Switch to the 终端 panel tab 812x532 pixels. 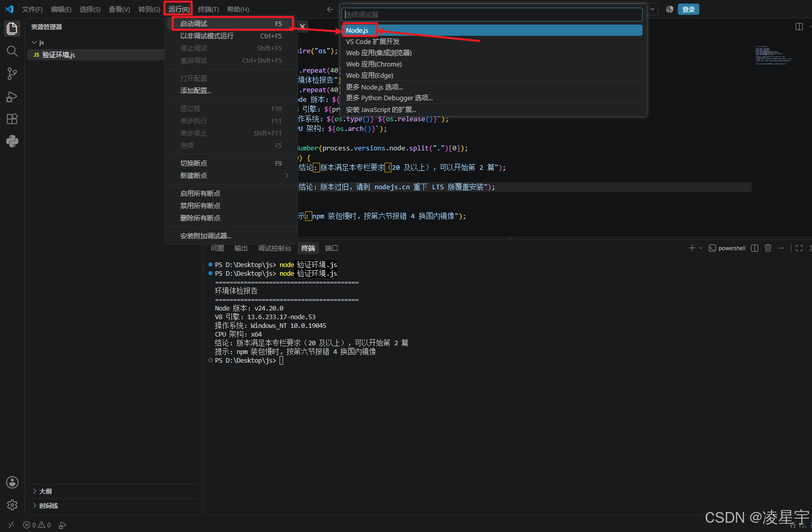pyautogui.click(x=308, y=248)
